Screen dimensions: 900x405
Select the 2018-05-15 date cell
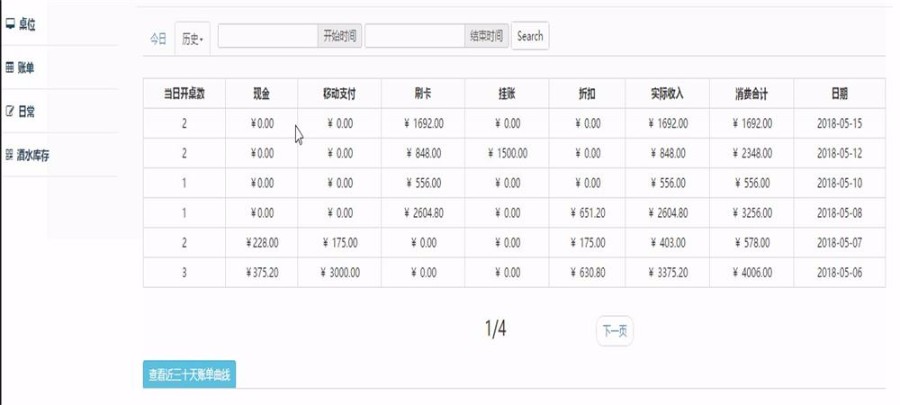click(x=839, y=123)
